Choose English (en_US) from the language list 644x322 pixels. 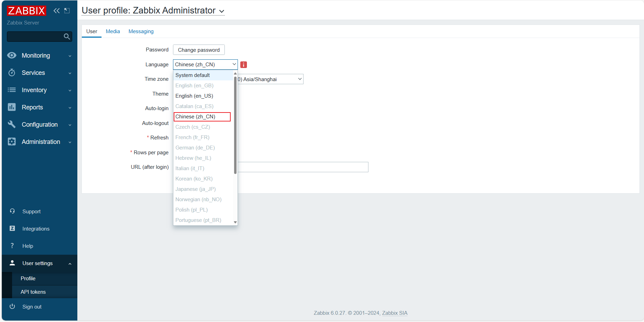pos(203,96)
